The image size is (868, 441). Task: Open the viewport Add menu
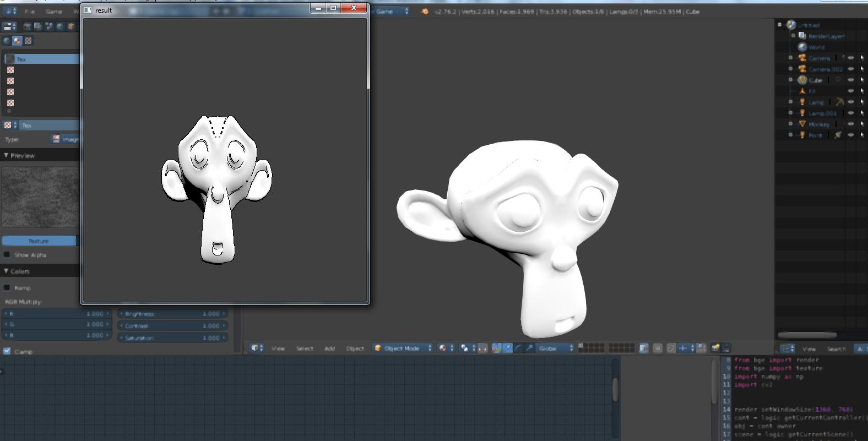(329, 349)
